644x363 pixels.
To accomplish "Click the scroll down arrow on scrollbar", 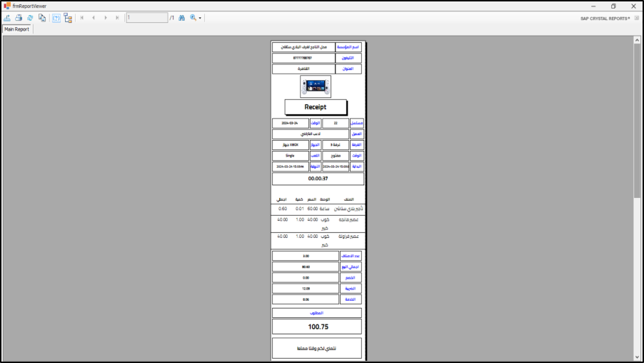I will 637,357.
